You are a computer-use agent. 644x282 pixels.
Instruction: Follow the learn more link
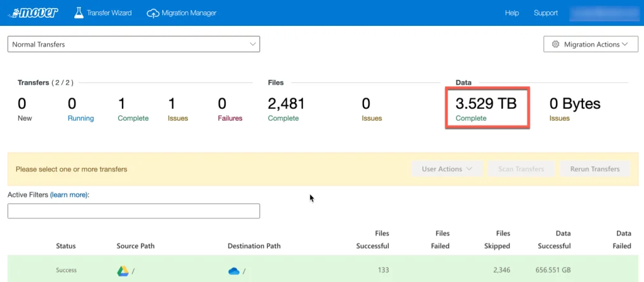coord(69,195)
